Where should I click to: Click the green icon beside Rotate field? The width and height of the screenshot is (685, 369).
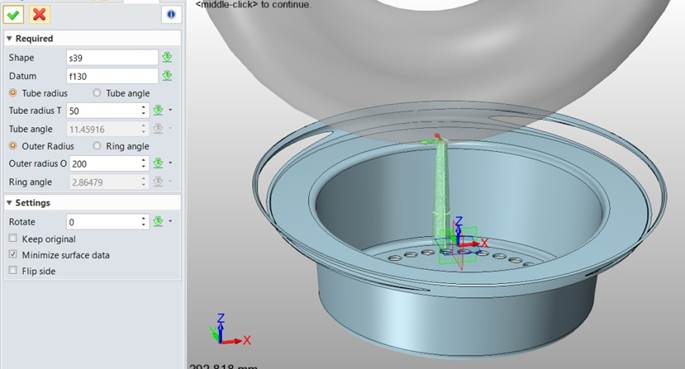158,221
